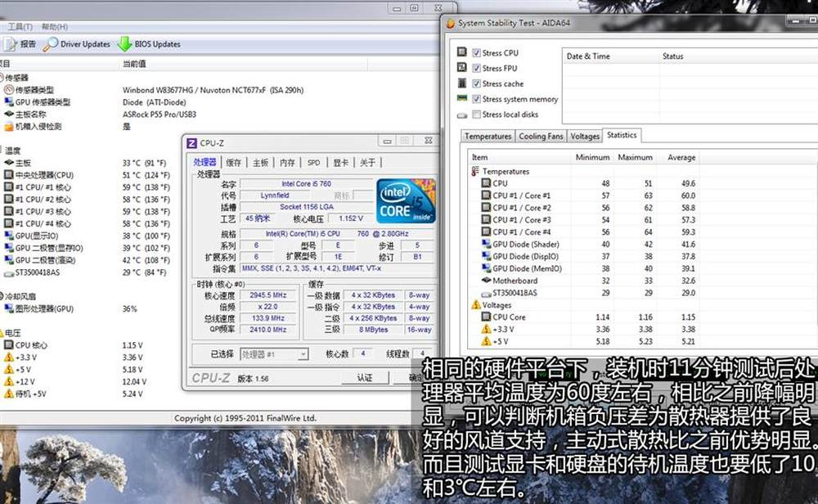Switch to the 缓存 tab in CPU-Z
818x504 pixels.
coord(234,162)
